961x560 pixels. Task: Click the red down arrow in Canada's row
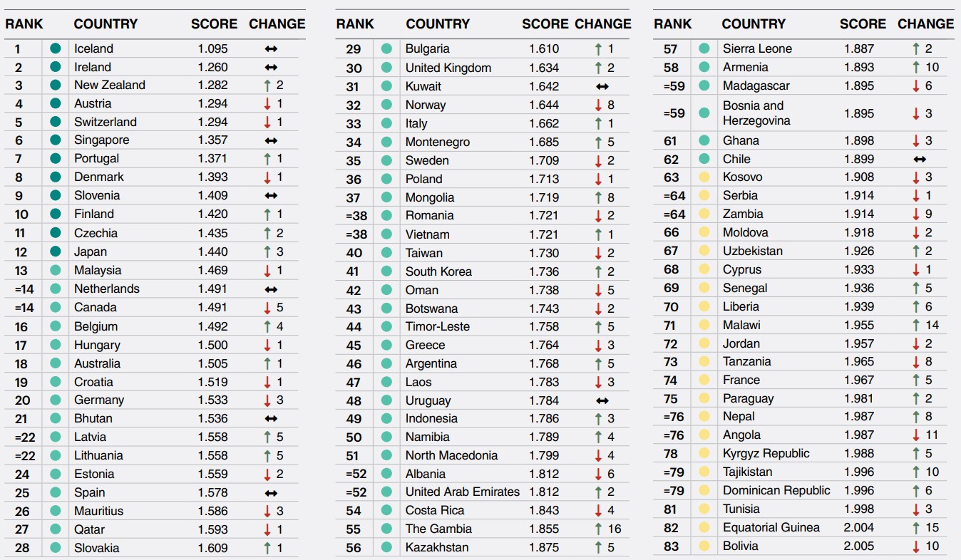[267, 308]
